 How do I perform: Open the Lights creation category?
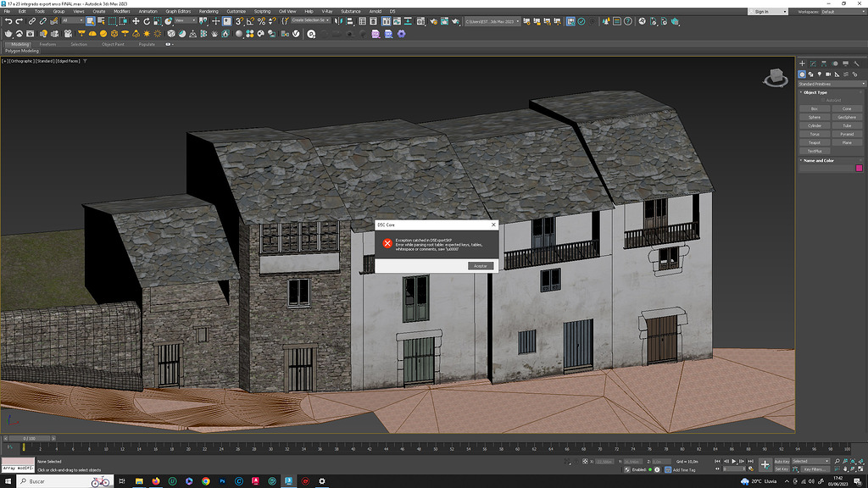(819, 74)
